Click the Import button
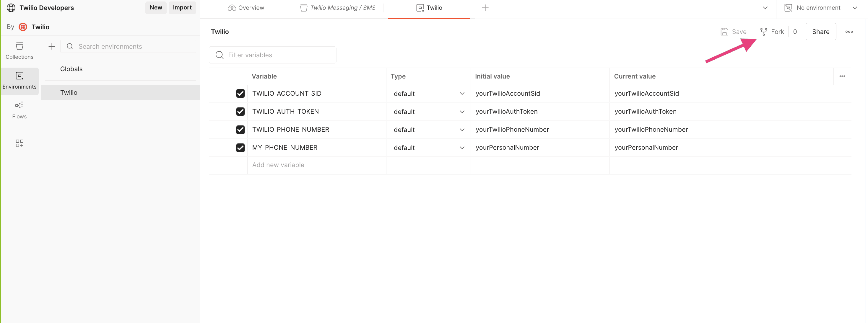 click(182, 7)
